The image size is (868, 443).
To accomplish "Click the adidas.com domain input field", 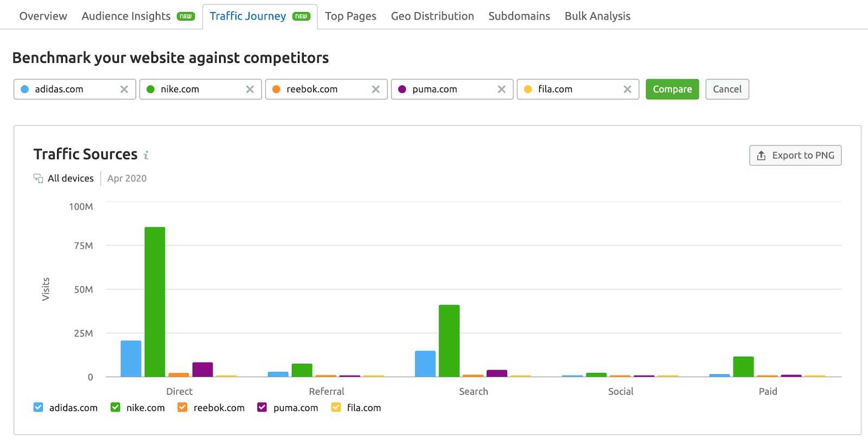I will tap(75, 89).
